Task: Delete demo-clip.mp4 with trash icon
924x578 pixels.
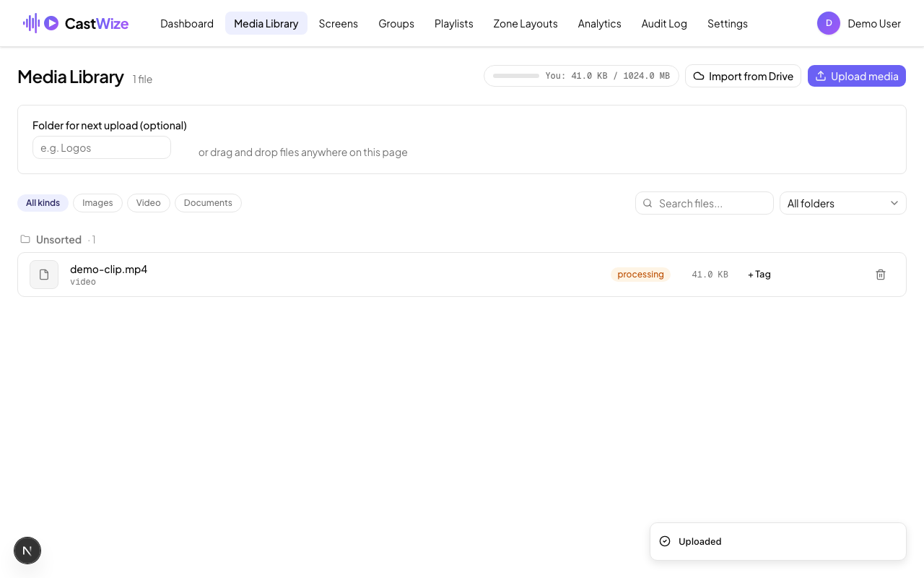Action: [881, 275]
